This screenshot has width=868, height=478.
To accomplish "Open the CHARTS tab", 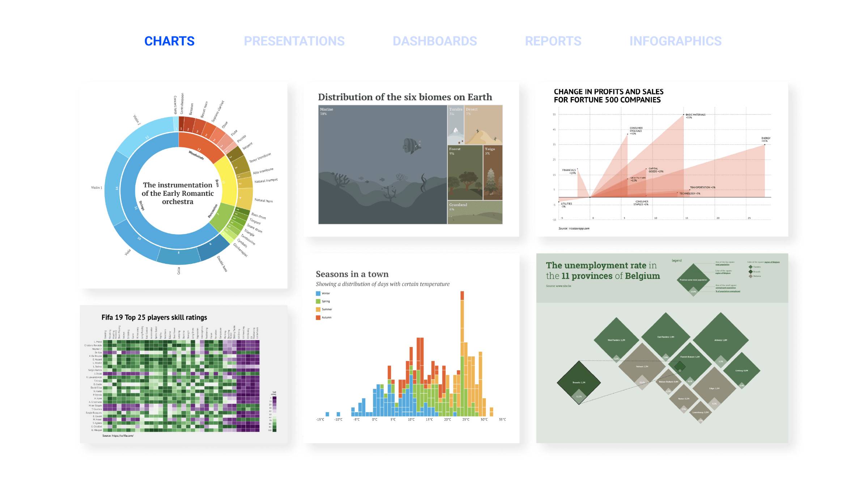I will [x=169, y=41].
